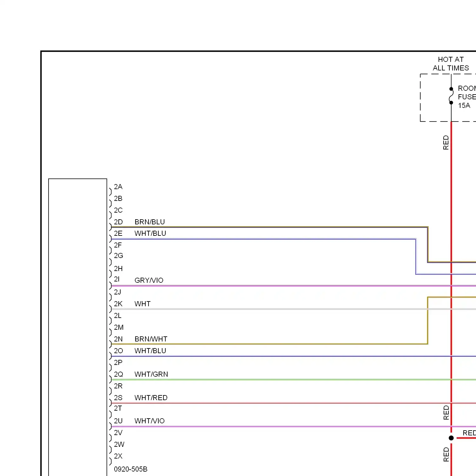476x476 pixels.
Task: Select pin label 2K
Action: tap(118, 304)
